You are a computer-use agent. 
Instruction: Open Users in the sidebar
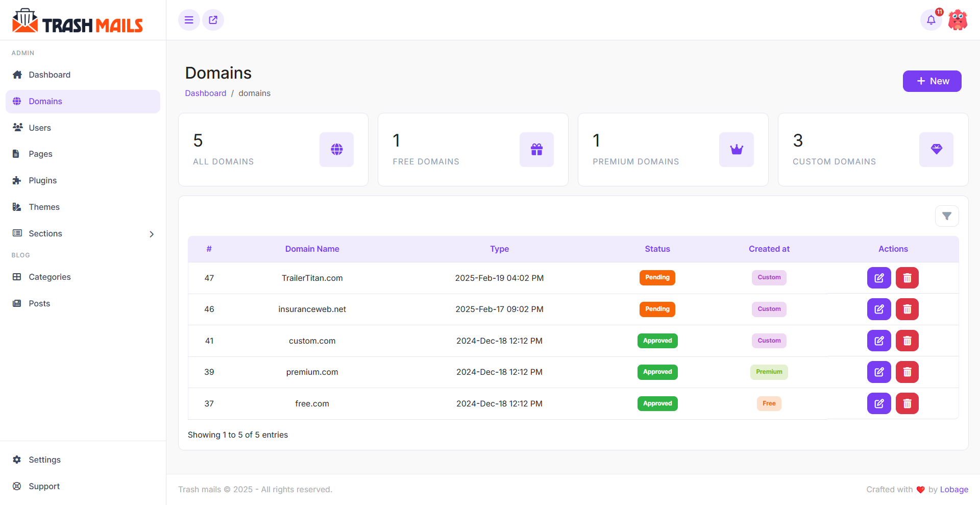40,128
